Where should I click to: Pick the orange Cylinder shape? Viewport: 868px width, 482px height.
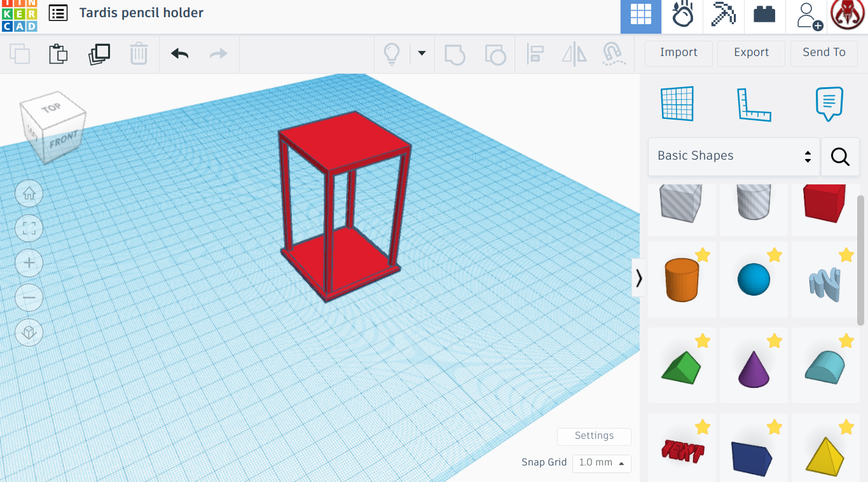click(682, 280)
